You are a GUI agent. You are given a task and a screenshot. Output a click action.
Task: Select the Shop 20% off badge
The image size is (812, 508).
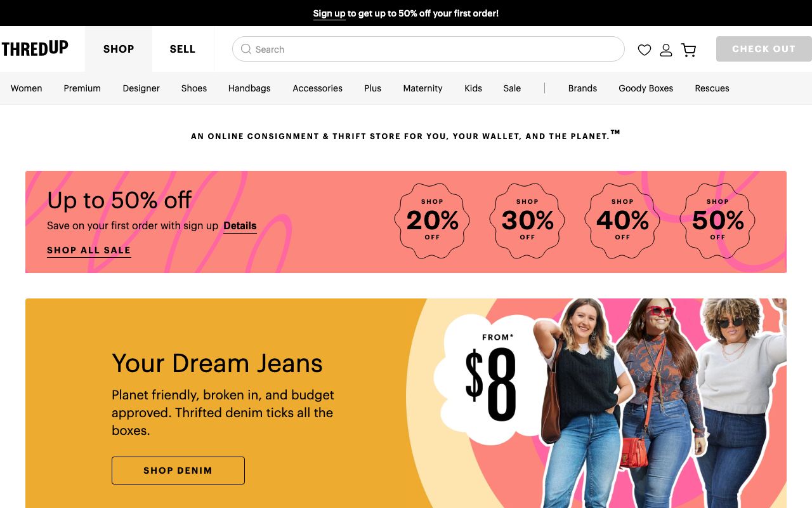click(432, 220)
